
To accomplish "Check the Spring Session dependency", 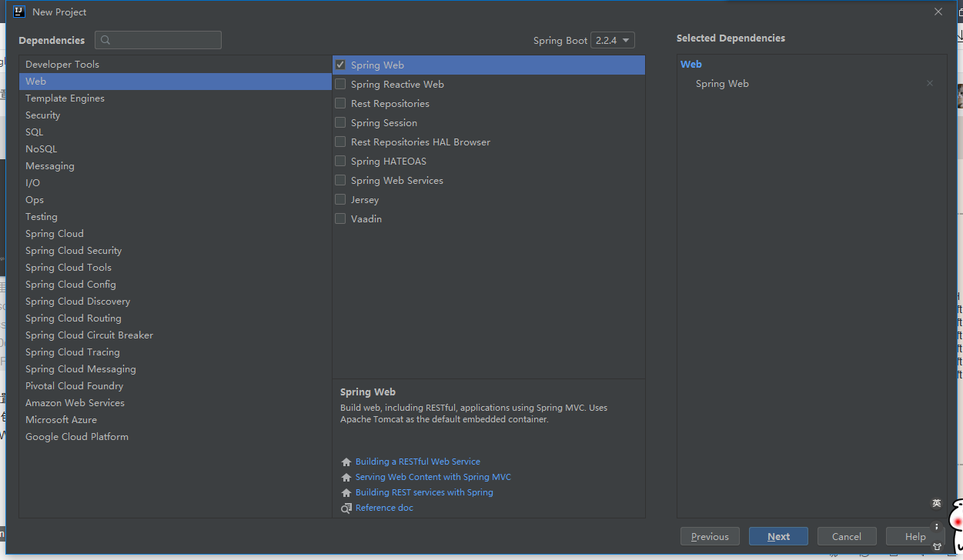I will [340, 122].
